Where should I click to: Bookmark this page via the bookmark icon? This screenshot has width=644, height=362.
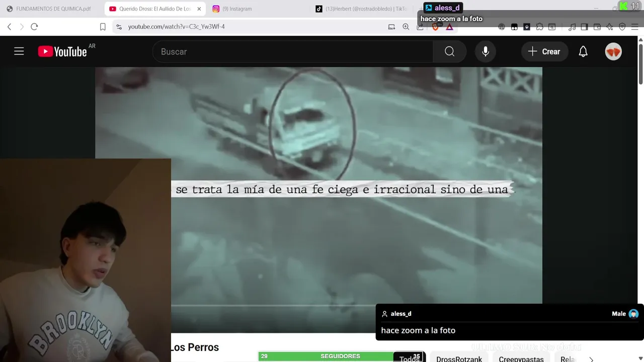coord(103,27)
